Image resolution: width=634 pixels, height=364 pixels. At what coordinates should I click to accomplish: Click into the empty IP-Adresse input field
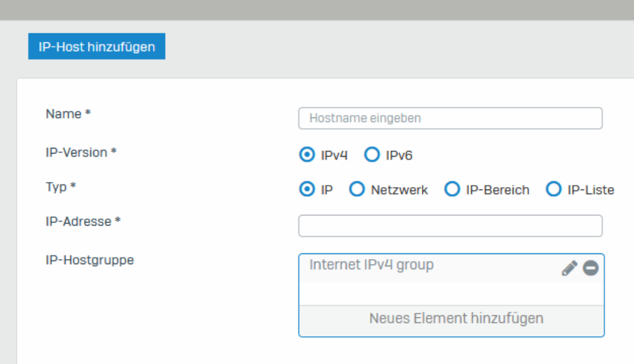pyautogui.click(x=451, y=226)
